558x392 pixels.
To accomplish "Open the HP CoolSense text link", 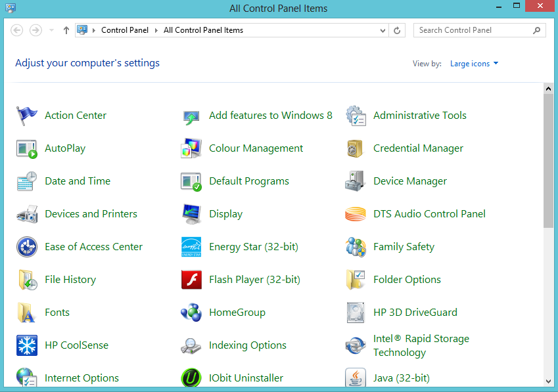I will coord(76,345).
